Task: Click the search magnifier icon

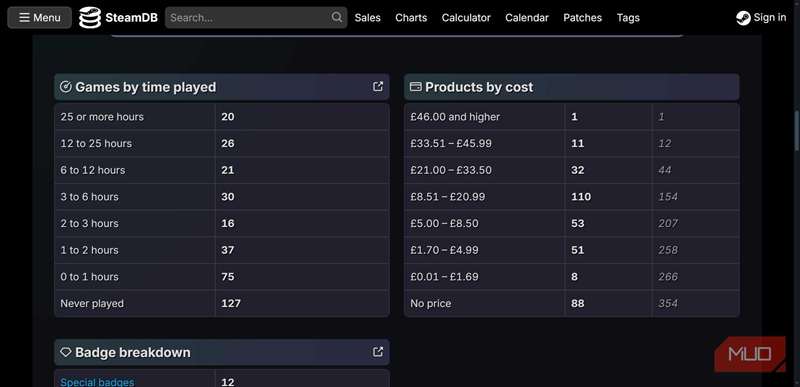Action: pyautogui.click(x=337, y=17)
